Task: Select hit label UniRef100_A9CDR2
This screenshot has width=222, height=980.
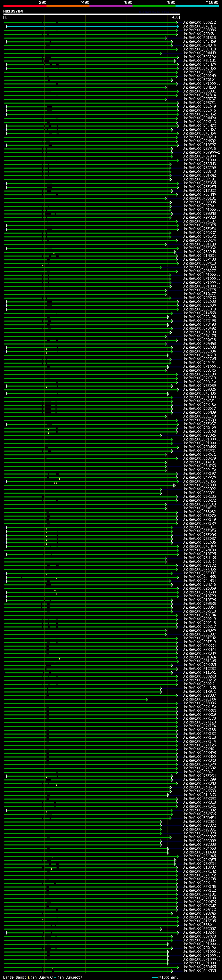Action: 199,489
